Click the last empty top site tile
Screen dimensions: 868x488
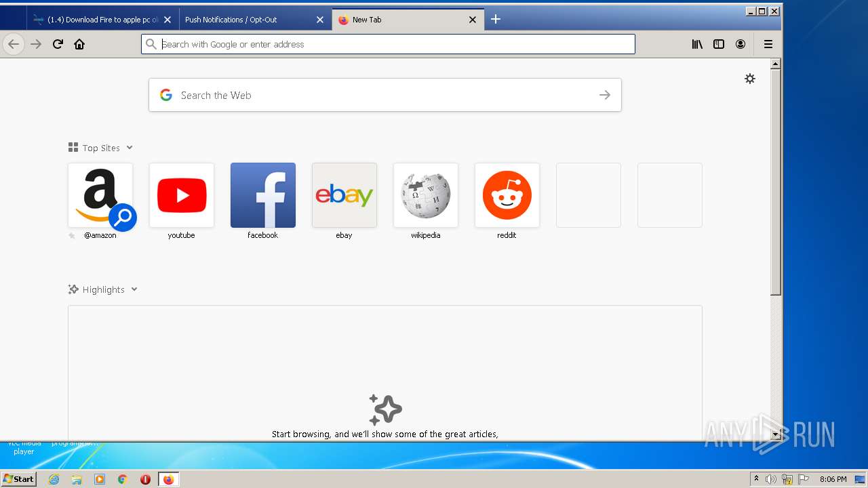(670, 195)
